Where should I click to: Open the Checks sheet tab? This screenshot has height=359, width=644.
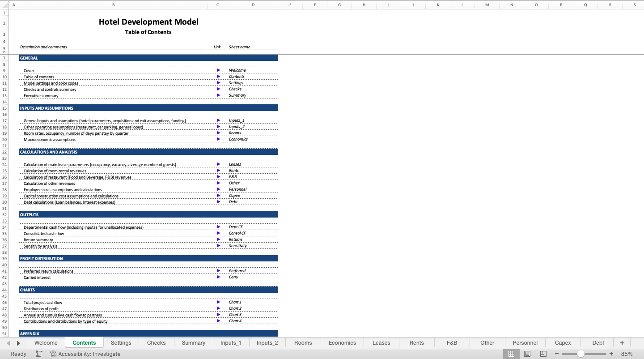coord(157,343)
